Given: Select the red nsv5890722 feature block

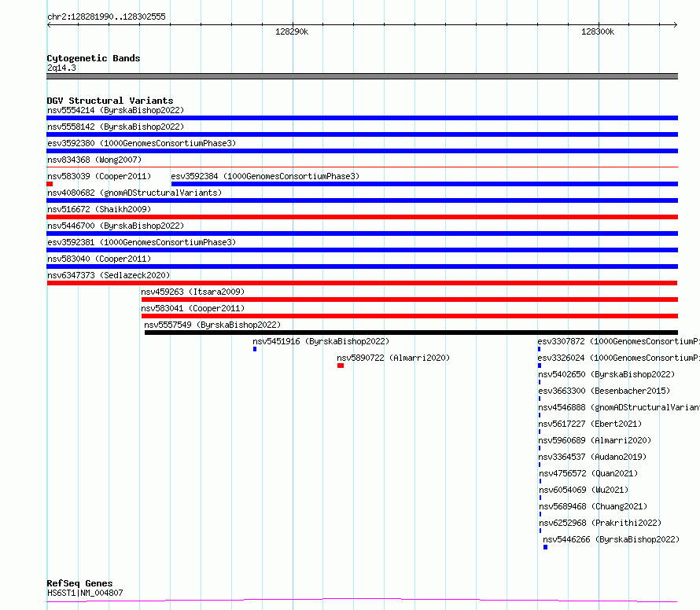Looking at the screenshot, I should click(341, 366).
